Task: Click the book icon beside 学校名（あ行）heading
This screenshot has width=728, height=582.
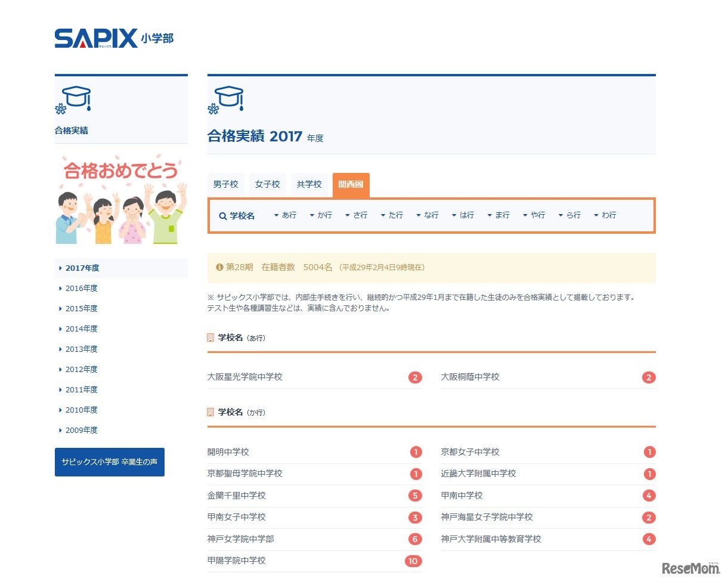Action: [211, 337]
